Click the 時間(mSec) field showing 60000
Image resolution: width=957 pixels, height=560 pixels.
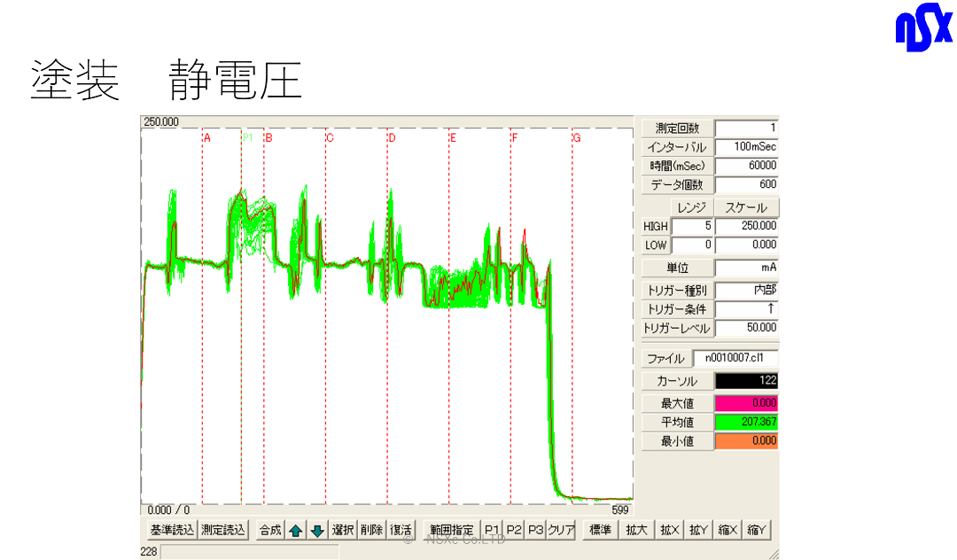point(746,166)
